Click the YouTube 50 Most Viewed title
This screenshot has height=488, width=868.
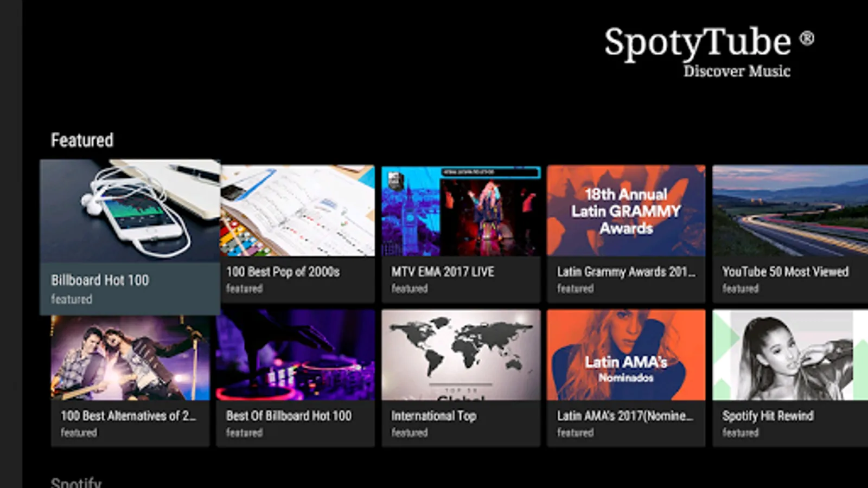pyautogui.click(x=785, y=272)
